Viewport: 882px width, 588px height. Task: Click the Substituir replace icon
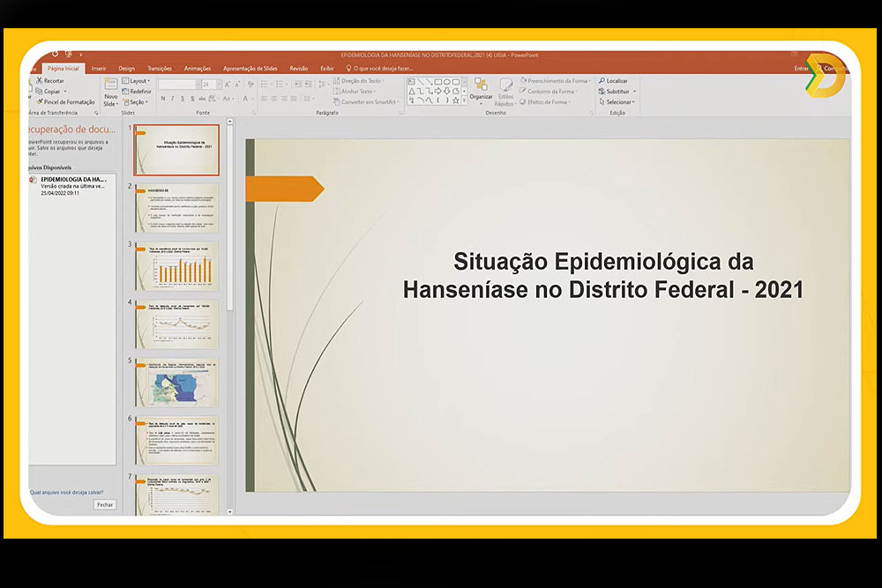click(x=602, y=92)
